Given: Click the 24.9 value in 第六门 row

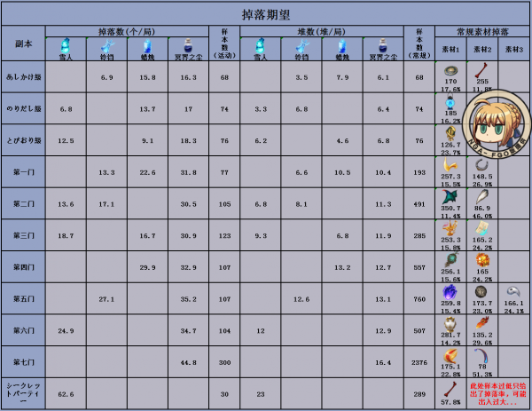Looking at the screenshot, I should [x=66, y=331].
